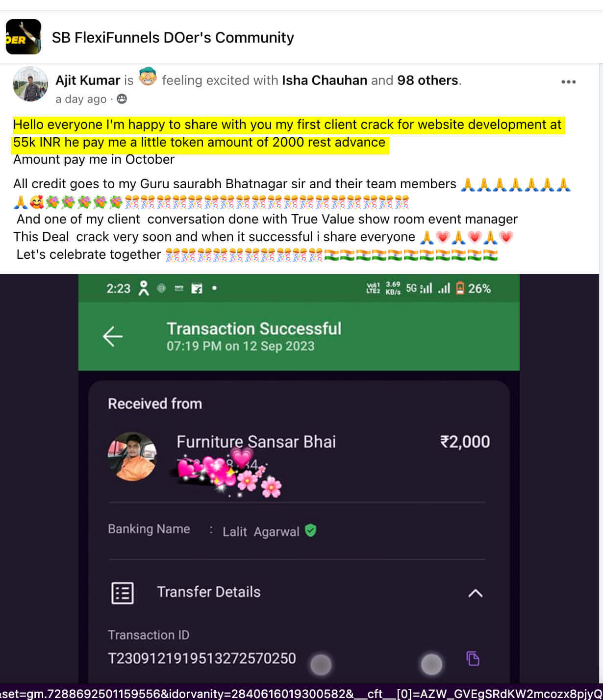Click the Transfer Details list icon
The width and height of the screenshot is (603, 700).
[x=122, y=593]
